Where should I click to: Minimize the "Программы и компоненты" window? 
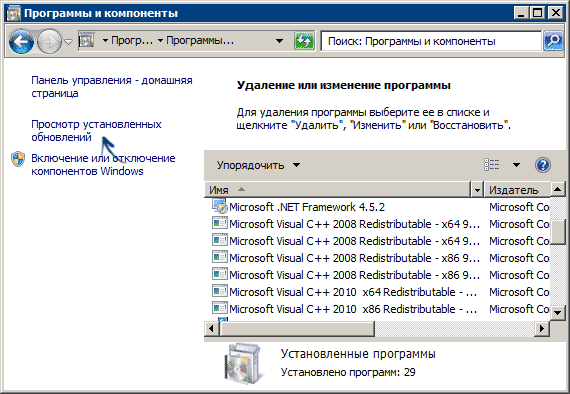point(521,13)
